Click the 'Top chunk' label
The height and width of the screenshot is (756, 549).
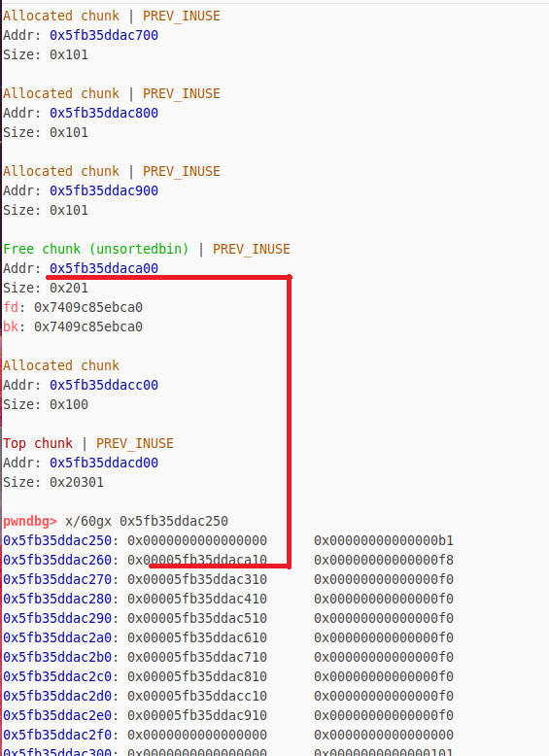click(x=38, y=443)
